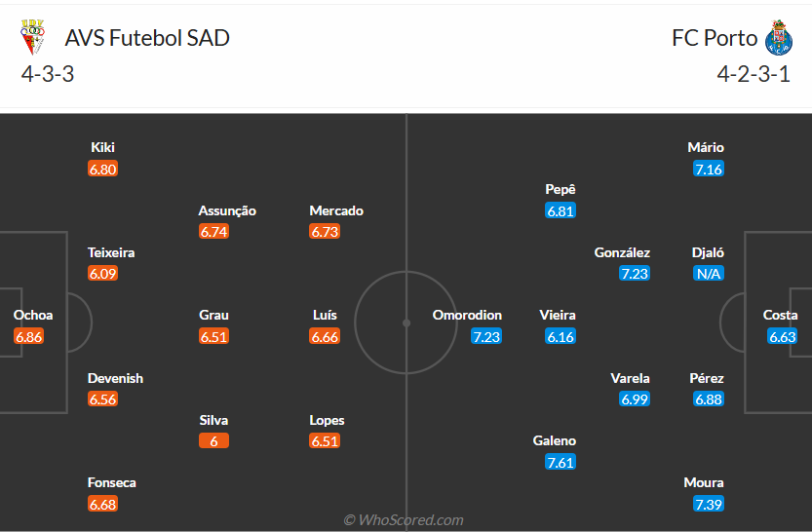This screenshot has height=532, width=812.
Task: Click the WhoScored.com watermark
Action: coord(404,520)
